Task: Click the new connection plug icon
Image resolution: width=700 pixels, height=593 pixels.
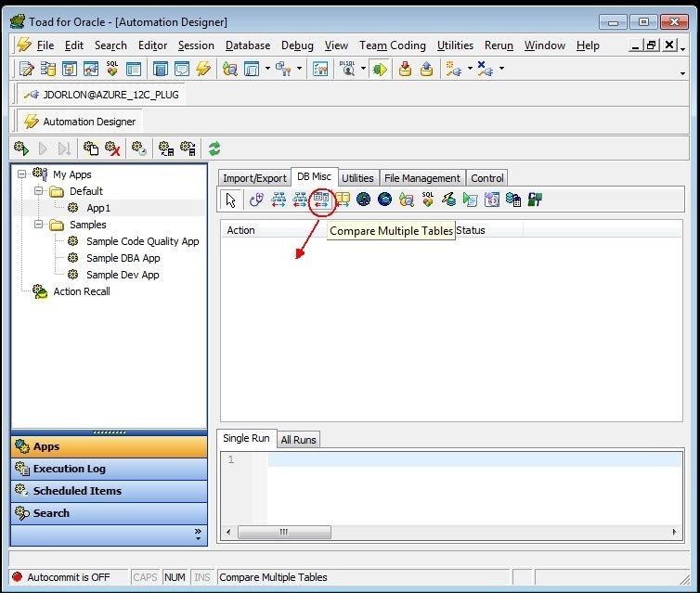Action: 454,69
